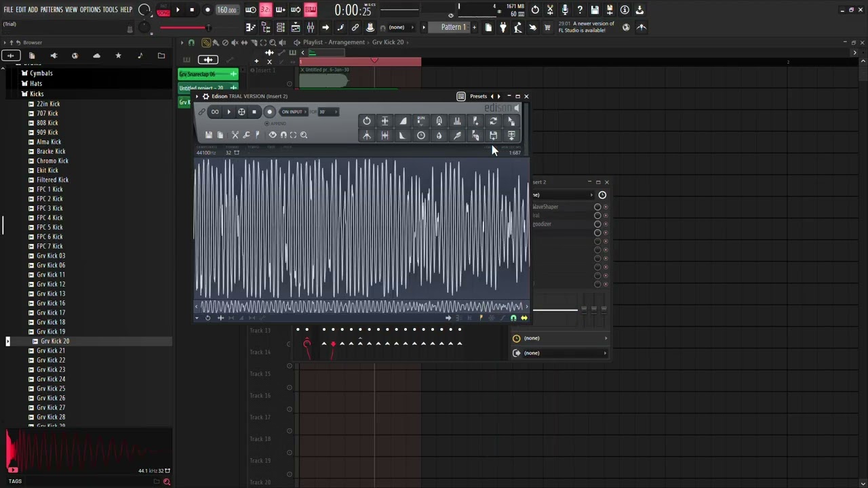The image size is (868, 488).
Task: Select Grv Kick 21 sample
Action: click(51, 350)
